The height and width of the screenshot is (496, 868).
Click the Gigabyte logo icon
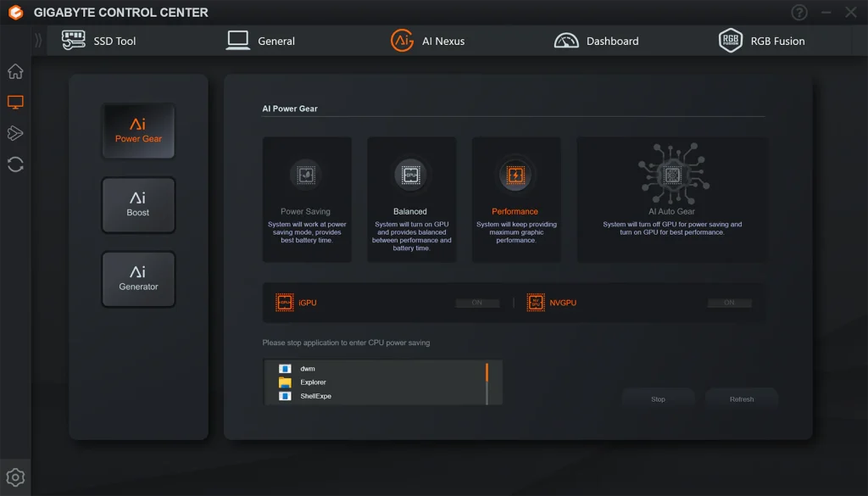pyautogui.click(x=16, y=12)
